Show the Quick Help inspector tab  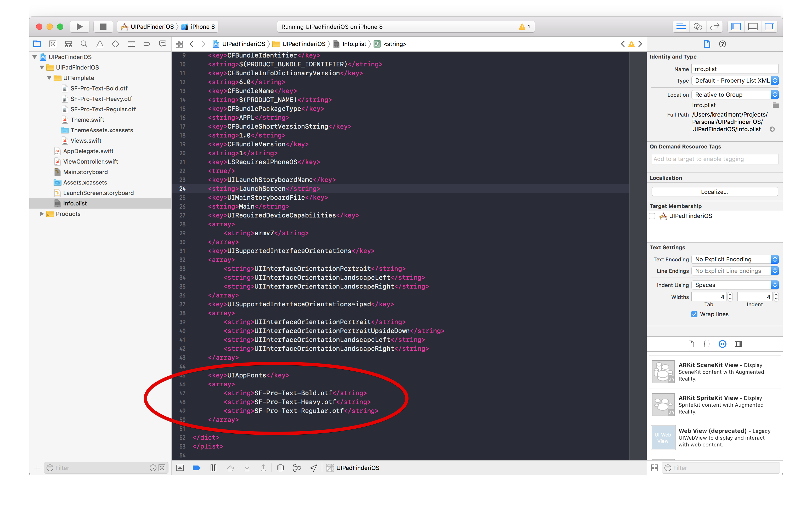pos(722,44)
